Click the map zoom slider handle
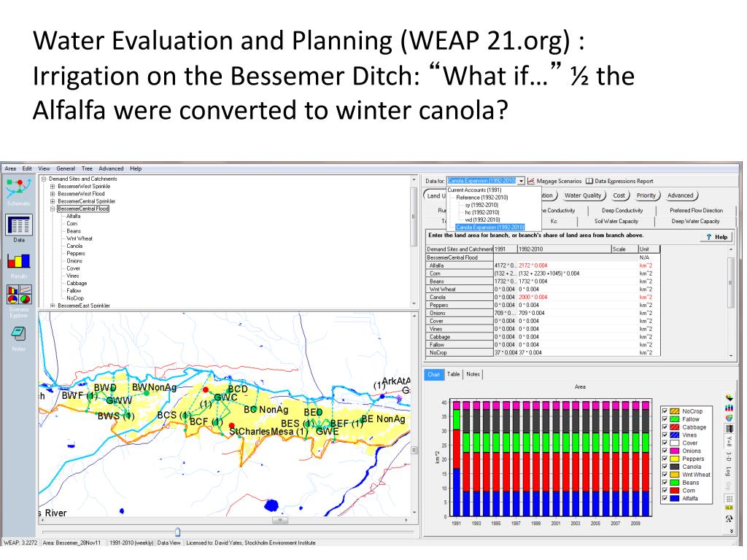The height and width of the screenshot is (560, 747). point(178,532)
